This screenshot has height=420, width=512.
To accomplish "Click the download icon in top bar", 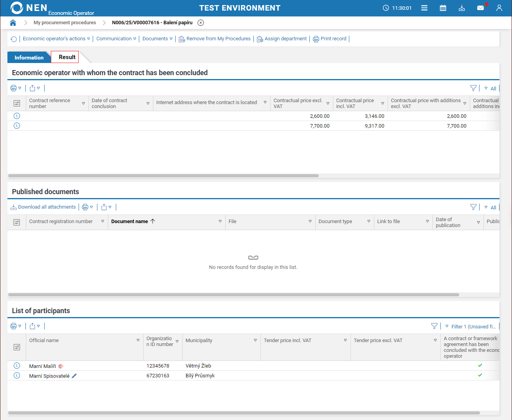I will pyautogui.click(x=462, y=8).
